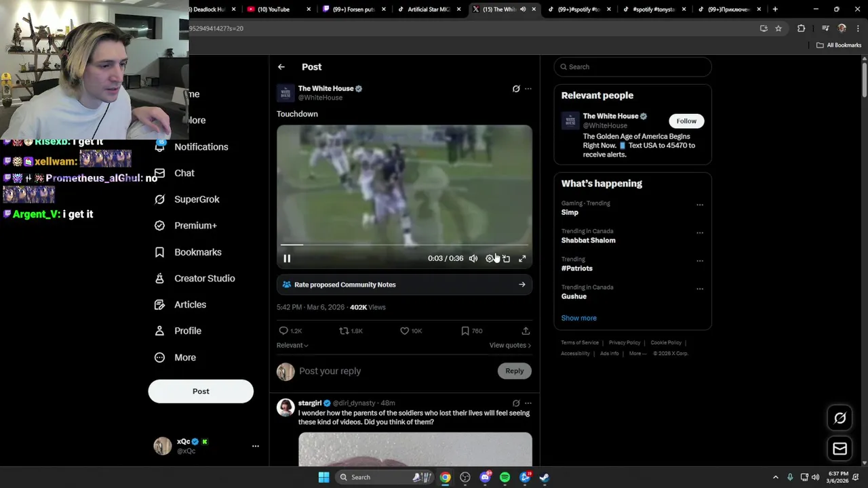
Task: Follow The White House account
Action: (x=686, y=121)
